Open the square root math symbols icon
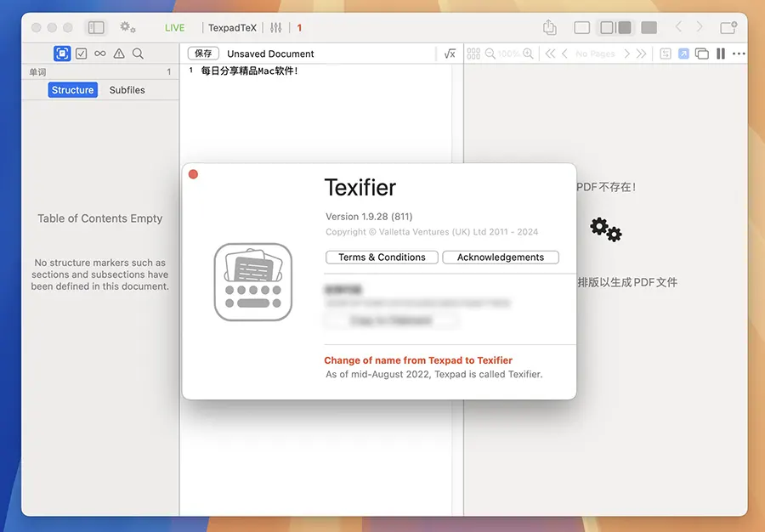Viewport: 765px width, 532px height. 450,54
